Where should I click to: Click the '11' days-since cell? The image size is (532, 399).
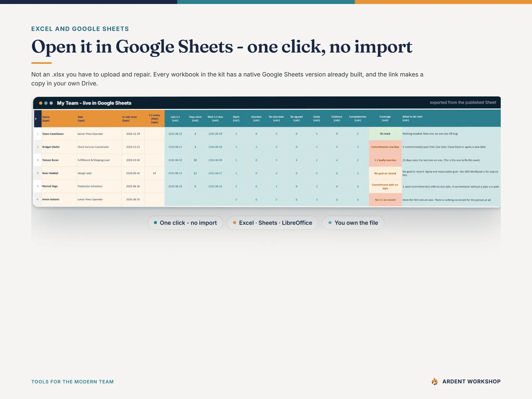coord(195,173)
